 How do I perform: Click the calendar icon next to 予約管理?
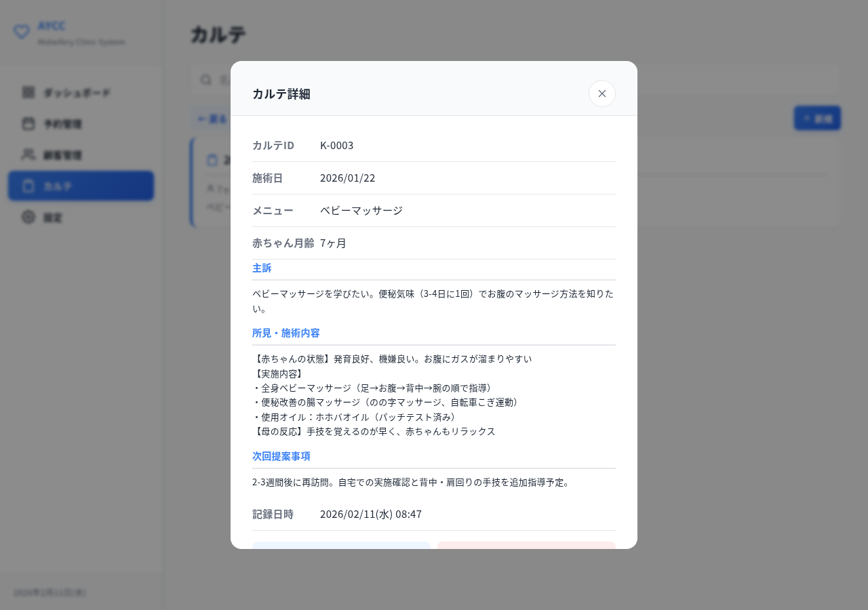pos(27,123)
